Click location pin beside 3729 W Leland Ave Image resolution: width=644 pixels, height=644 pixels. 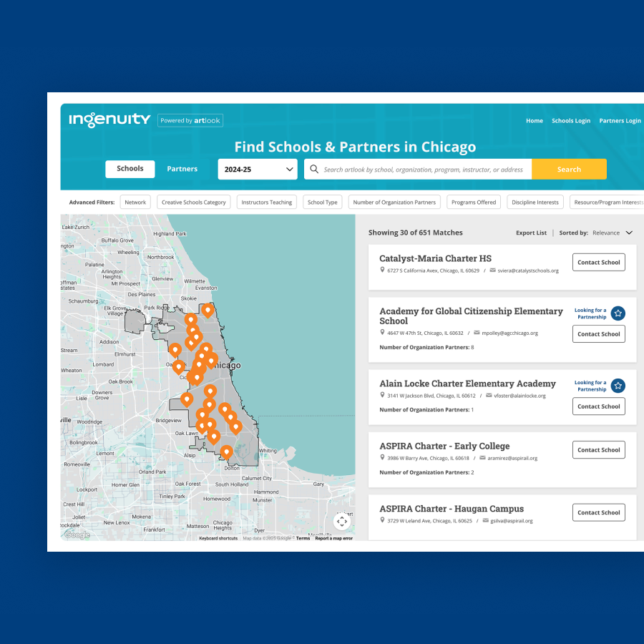[x=382, y=520]
